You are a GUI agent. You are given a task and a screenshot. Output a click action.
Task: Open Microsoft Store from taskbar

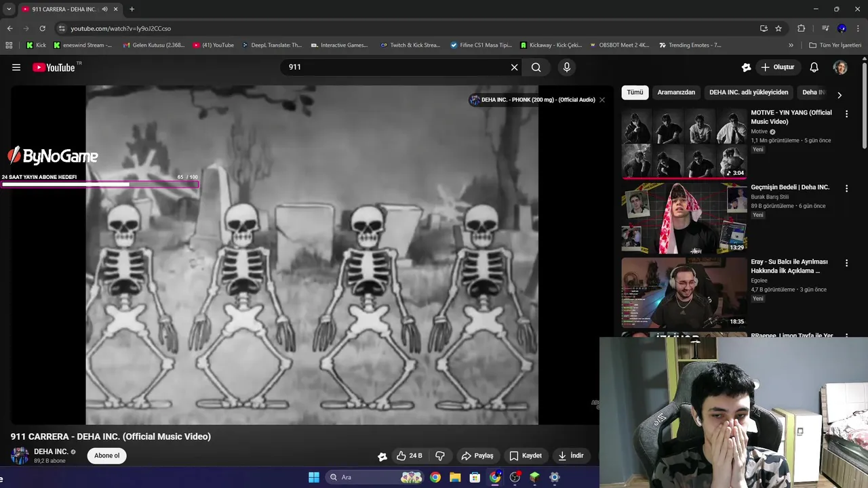(475, 477)
